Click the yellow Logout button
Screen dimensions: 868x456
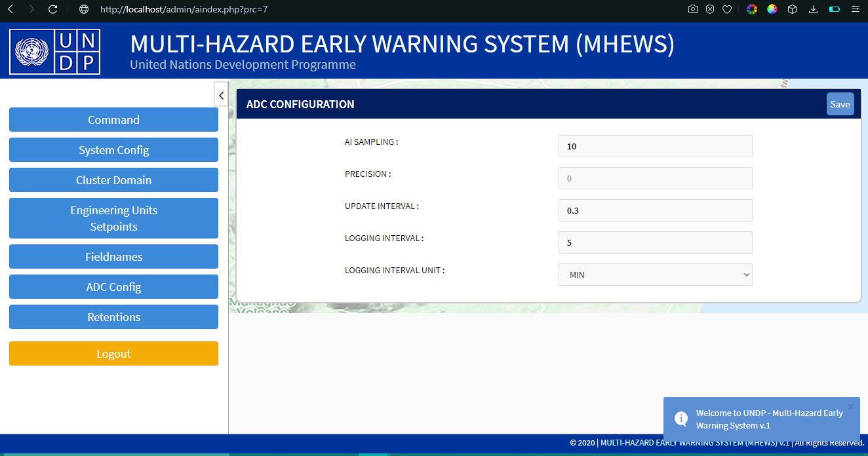(113, 354)
